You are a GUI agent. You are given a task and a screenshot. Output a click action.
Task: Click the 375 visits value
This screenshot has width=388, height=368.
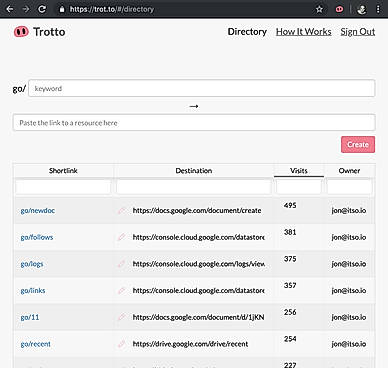tap(290, 259)
